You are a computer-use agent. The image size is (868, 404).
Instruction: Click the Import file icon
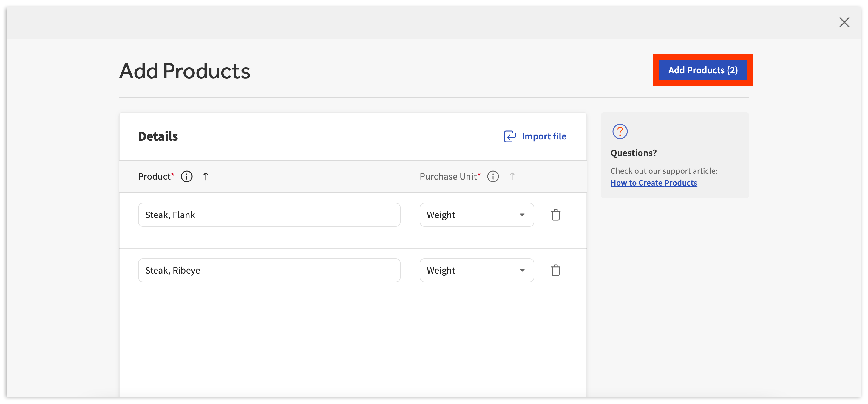point(510,136)
